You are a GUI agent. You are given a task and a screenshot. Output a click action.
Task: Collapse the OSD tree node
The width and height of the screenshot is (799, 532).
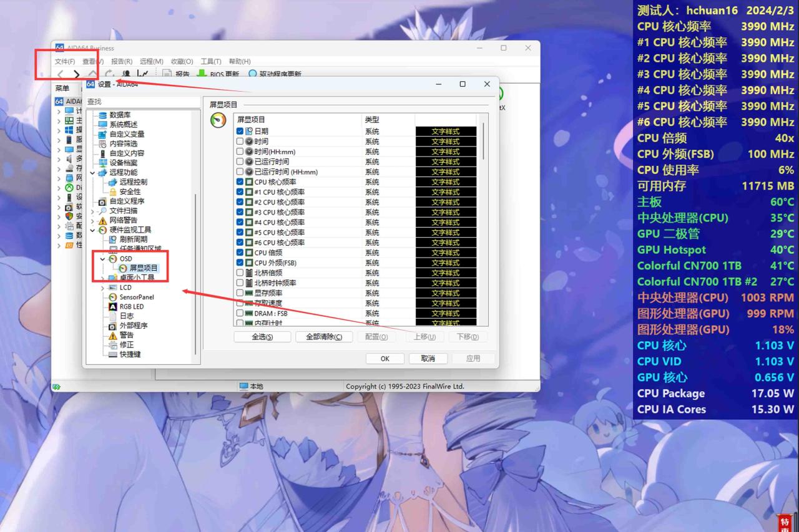[x=103, y=259]
